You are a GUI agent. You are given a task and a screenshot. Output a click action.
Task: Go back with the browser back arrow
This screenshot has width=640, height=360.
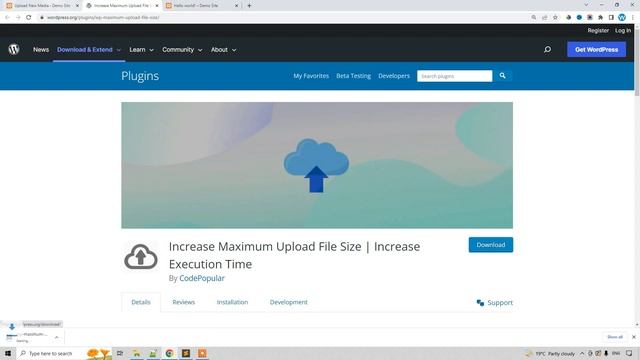(x=7, y=18)
